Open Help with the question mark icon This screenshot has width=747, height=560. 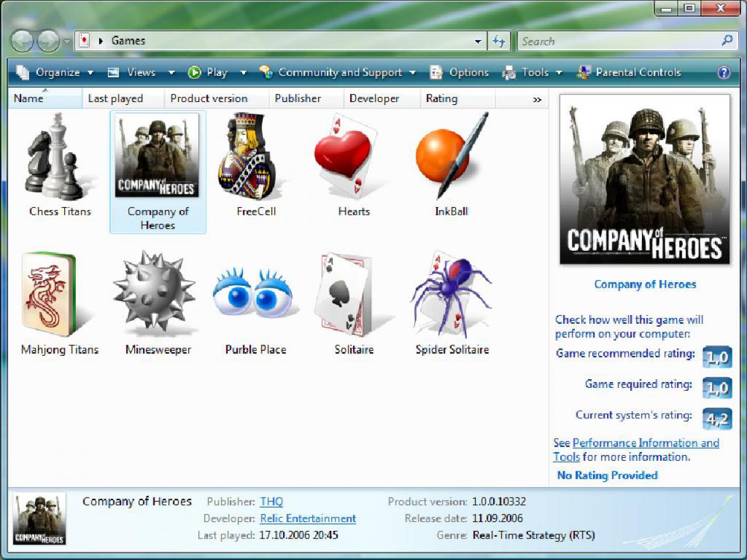pyautogui.click(x=724, y=72)
